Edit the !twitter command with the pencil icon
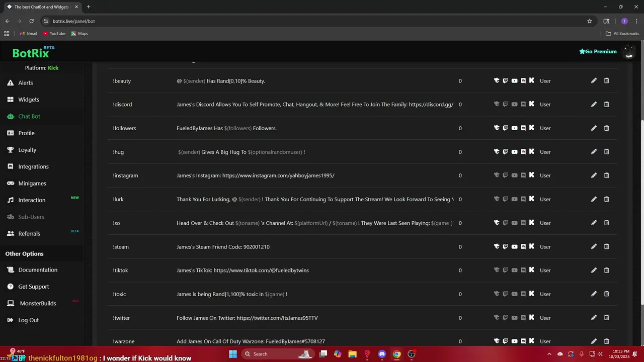 point(594,317)
